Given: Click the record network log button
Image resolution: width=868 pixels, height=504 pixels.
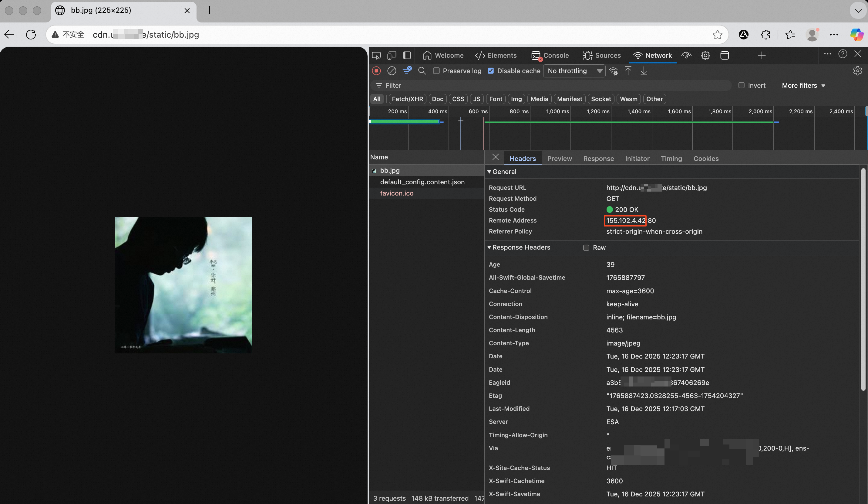Looking at the screenshot, I should [376, 71].
